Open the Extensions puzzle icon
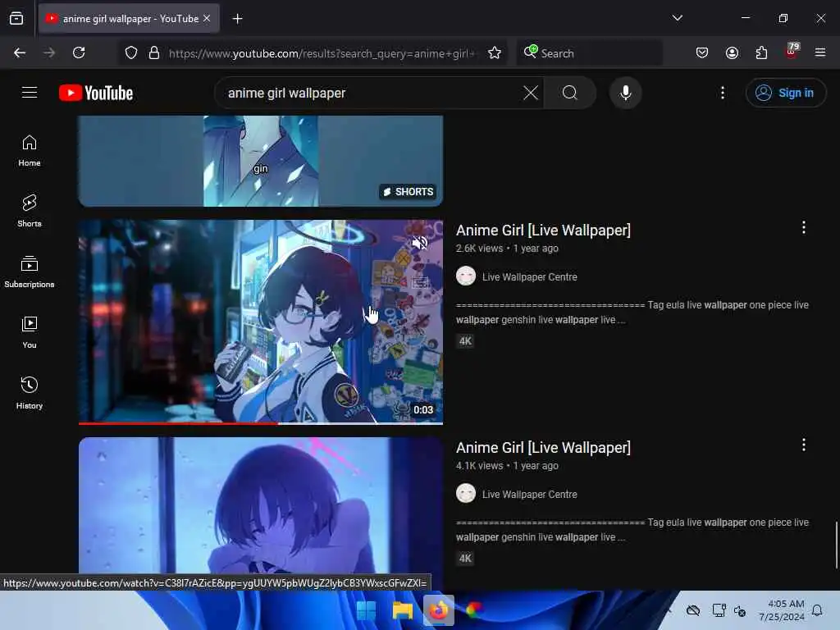 761,52
